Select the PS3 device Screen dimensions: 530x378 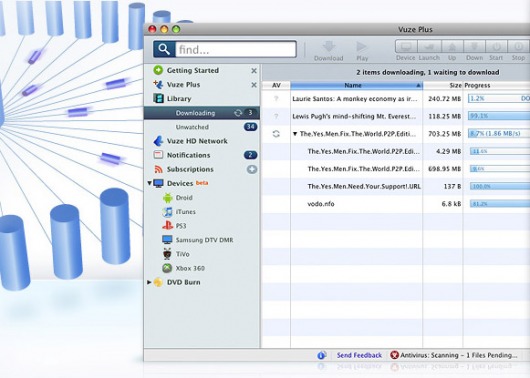coord(181,226)
